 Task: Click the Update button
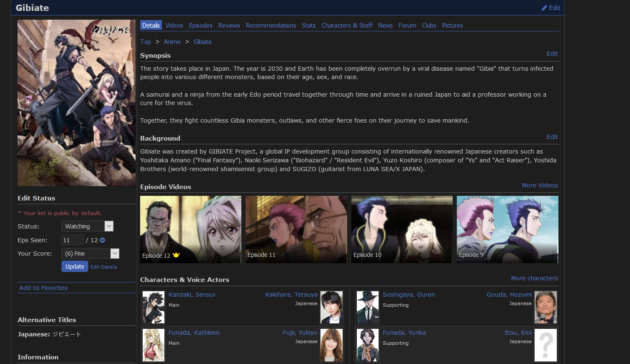[75, 267]
